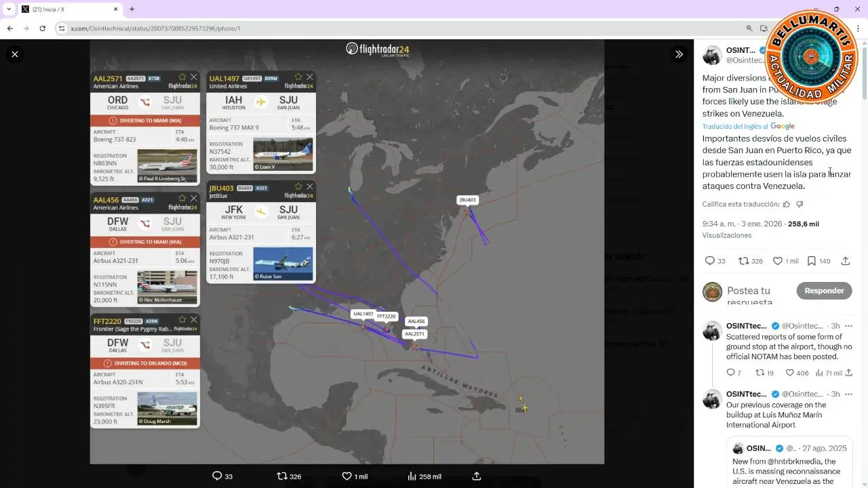Viewport: 868px width, 488px height.
Task: Reply to the "Scattered reports" post (7)
Action: click(x=734, y=373)
